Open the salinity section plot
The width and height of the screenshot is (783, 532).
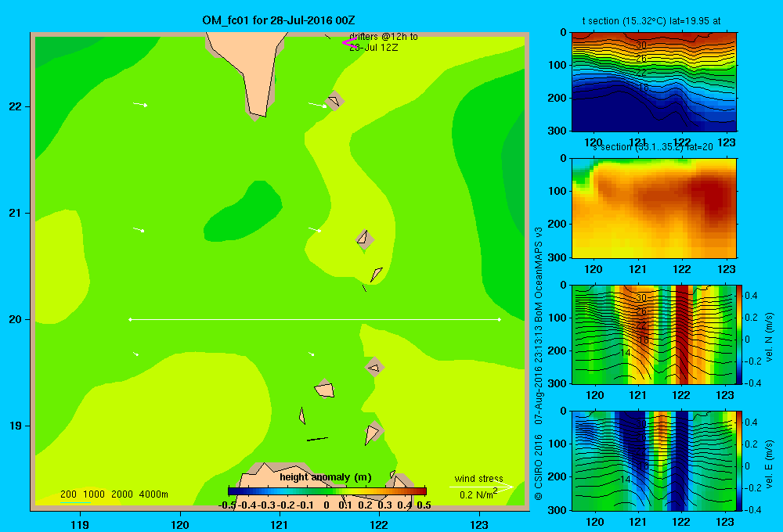click(654, 208)
